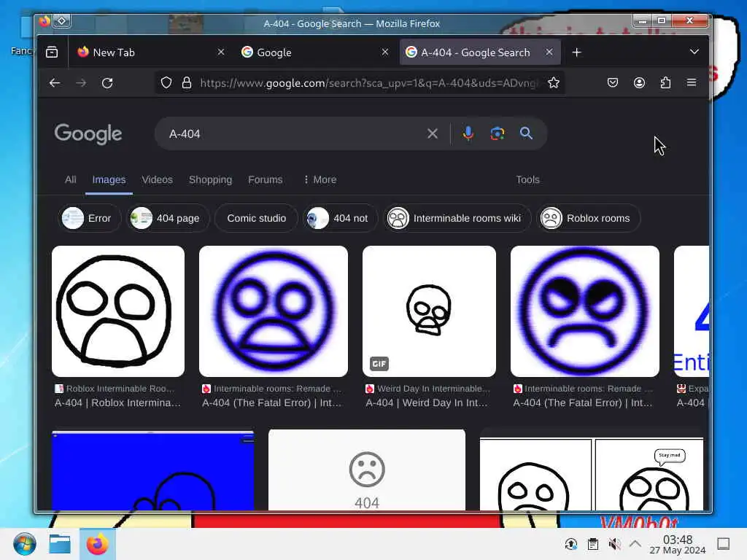Open the sad face 404 image
The width and height of the screenshot is (747, 560).
point(367,470)
